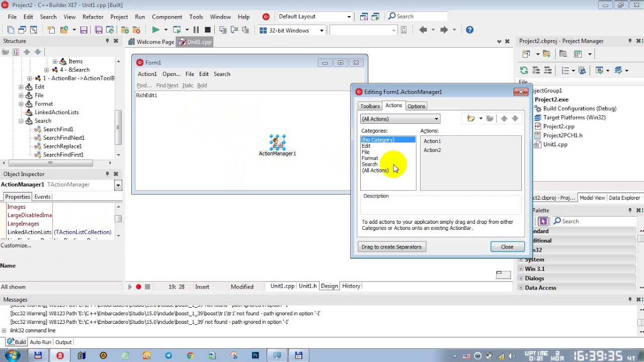The width and height of the screenshot is (644, 362).
Task: Select Action2 in the Actions list
Action: [x=432, y=150]
